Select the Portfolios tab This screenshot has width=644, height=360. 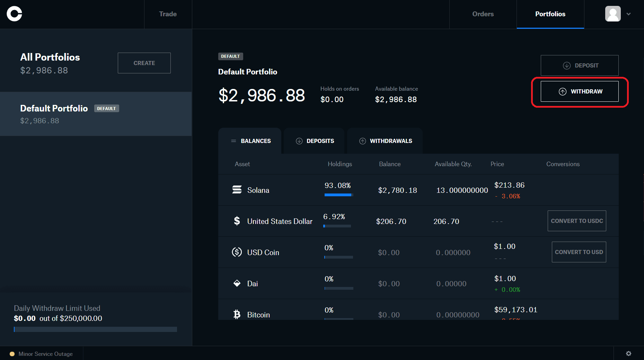550,14
